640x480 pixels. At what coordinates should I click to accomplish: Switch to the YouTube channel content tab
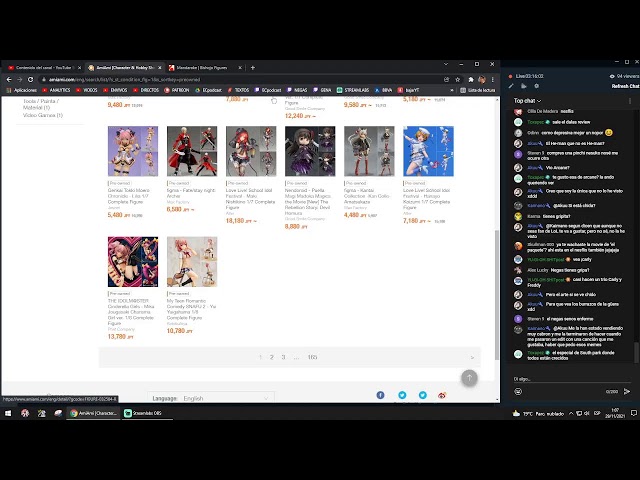click(x=44, y=68)
